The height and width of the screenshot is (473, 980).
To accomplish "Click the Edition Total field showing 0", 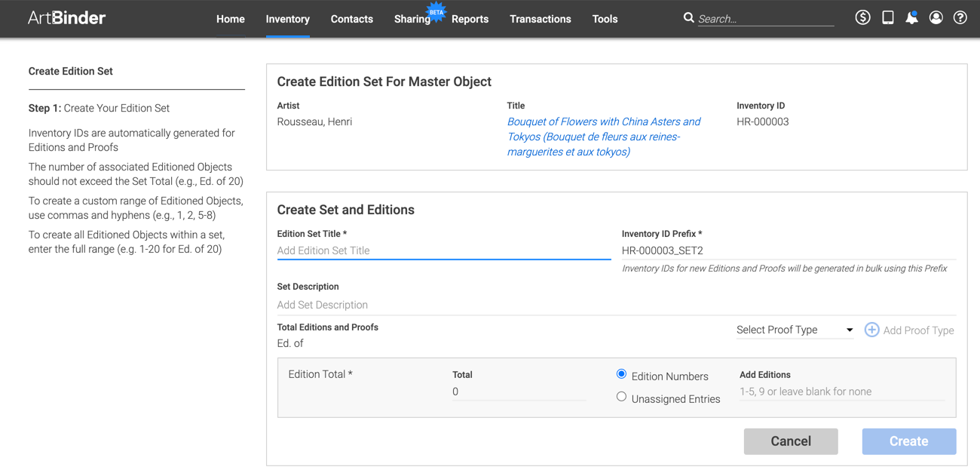I will click(x=519, y=392).
